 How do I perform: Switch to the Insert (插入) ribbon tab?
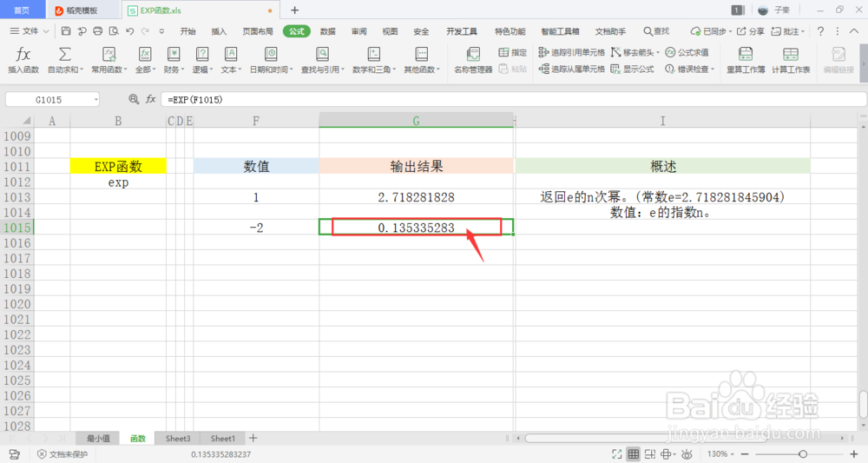(219, 31)
